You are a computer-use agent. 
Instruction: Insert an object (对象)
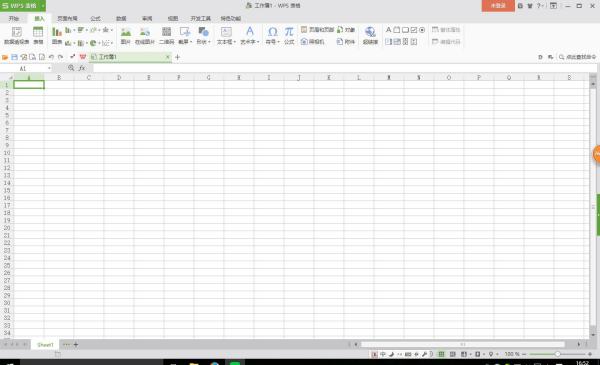[x=346, y=29]
